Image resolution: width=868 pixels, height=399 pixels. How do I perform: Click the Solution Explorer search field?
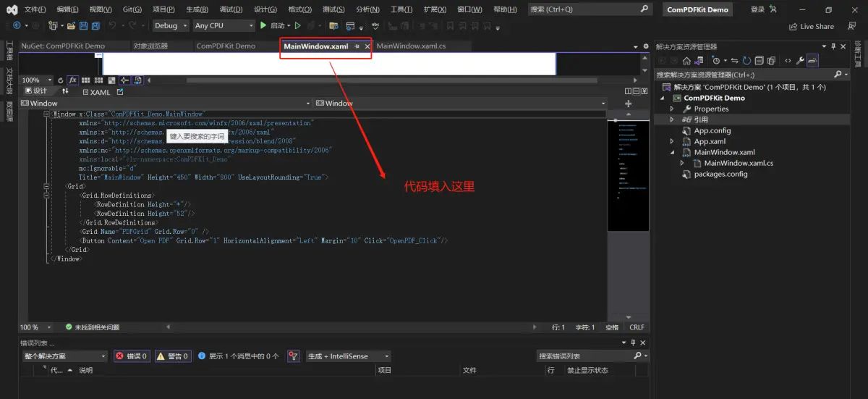pyautogui.click(x=752, y=75)
